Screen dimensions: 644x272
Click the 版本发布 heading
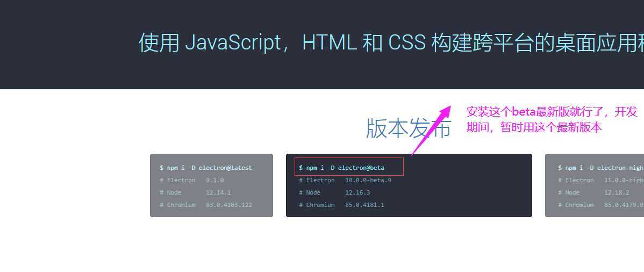[x=409, y=128]
